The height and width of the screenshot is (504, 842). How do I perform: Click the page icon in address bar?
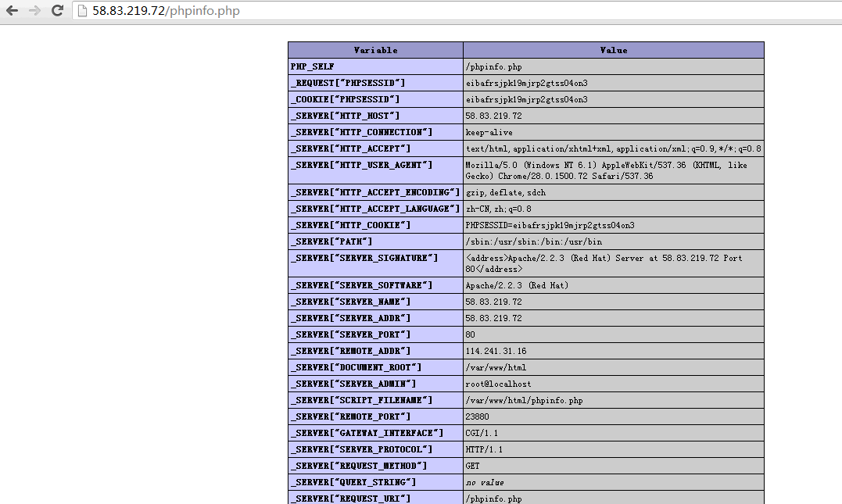point(82,11)
